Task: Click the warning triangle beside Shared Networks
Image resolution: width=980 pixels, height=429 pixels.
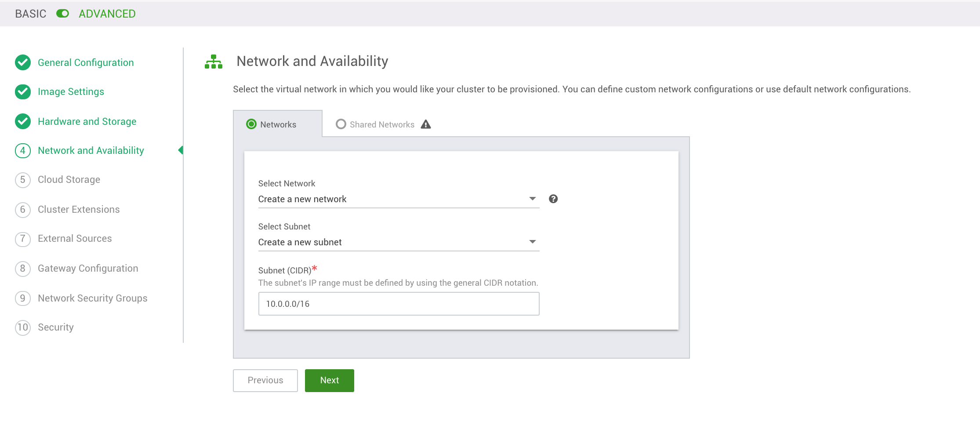Action: click(425, 124)
